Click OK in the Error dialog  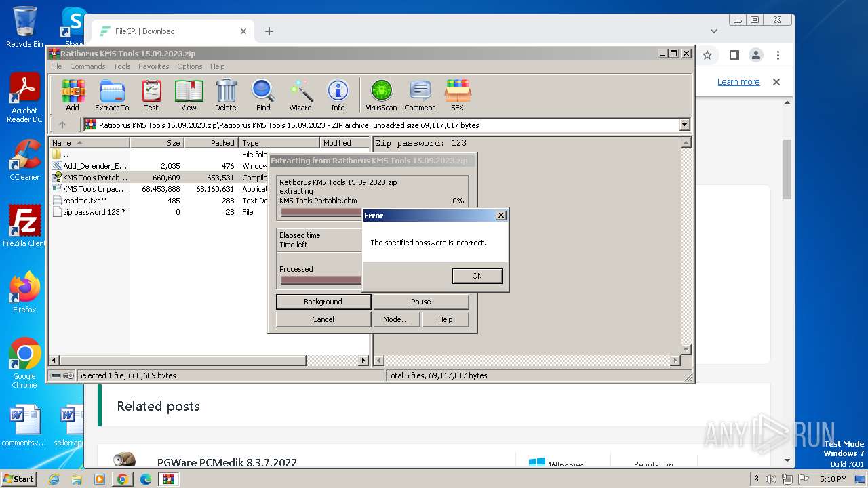[x=477, y=276]
